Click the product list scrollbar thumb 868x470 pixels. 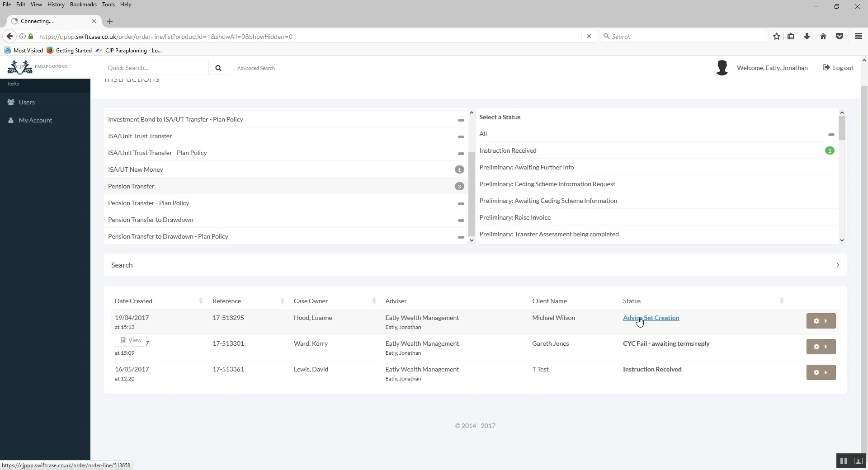coord(472,194)
